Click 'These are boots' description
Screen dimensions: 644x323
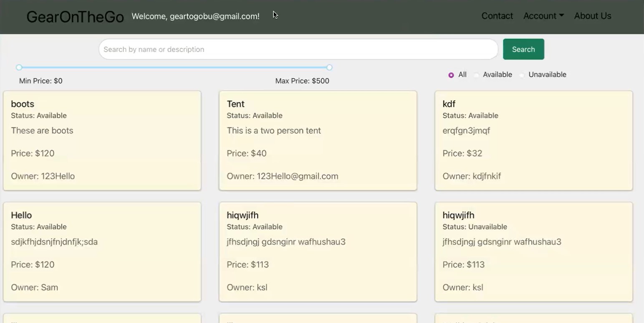42,130
